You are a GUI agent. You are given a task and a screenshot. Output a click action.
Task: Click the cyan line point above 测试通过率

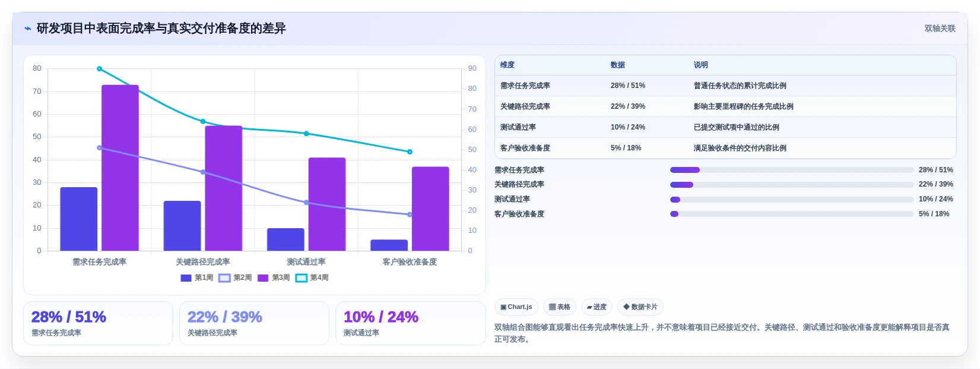(306, 134)
